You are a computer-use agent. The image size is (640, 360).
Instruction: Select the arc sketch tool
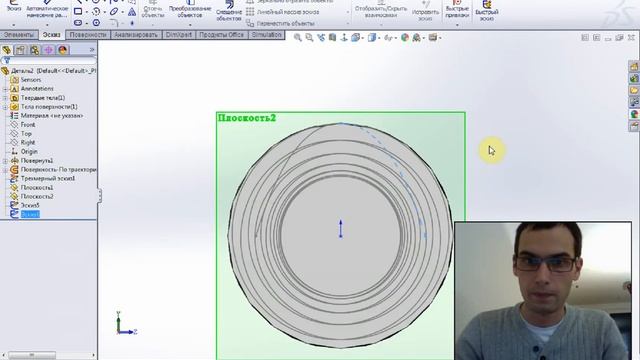96,11
